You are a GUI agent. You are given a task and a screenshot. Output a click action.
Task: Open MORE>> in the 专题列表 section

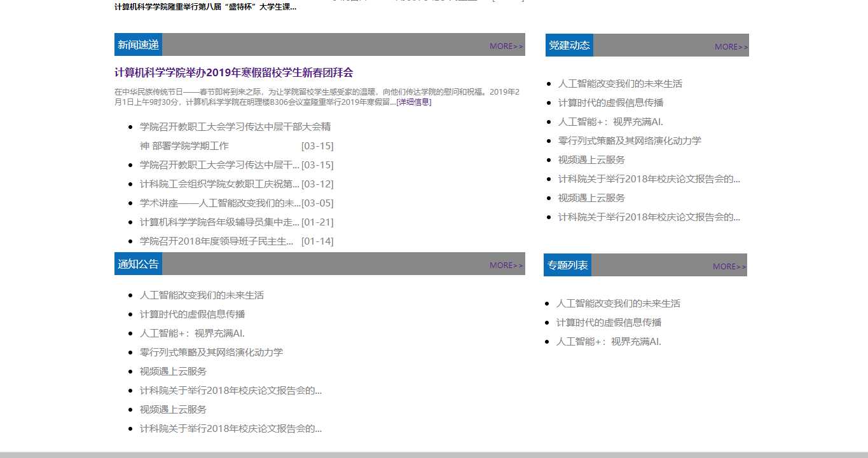(729, 266)
